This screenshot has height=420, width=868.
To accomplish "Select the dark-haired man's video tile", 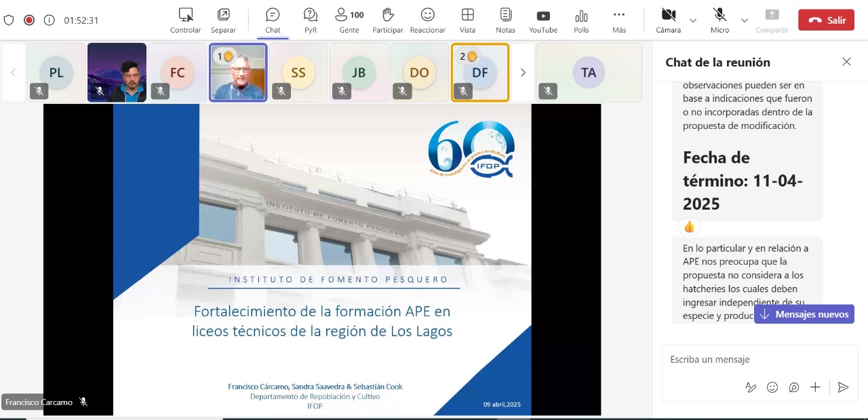I will (117, 73).
